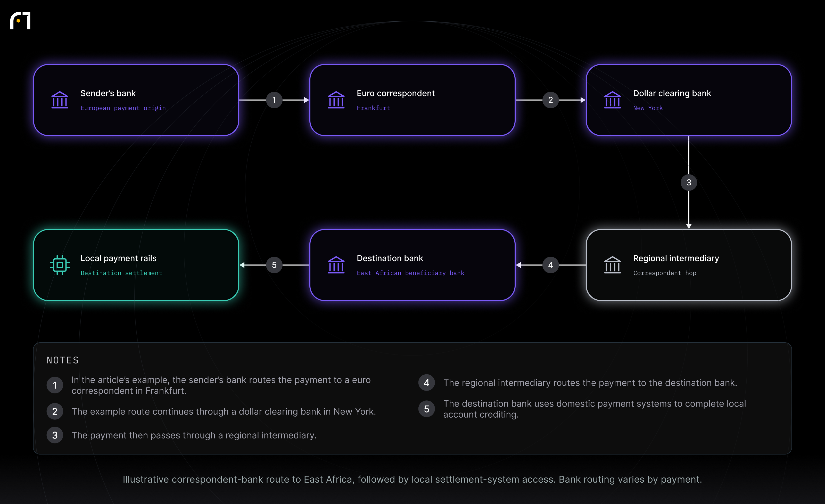
Task: Select the 'Sender's bank' title
Action: (108, 93)
